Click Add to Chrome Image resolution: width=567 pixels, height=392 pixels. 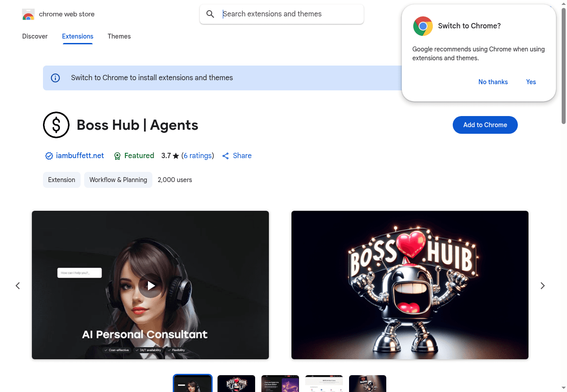[485, 125]
